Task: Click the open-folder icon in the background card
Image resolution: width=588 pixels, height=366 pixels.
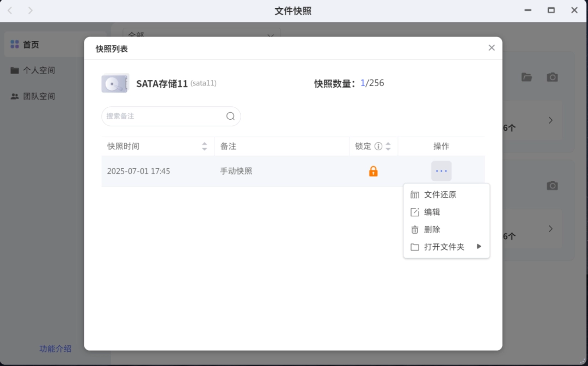Action: [526, 77]
